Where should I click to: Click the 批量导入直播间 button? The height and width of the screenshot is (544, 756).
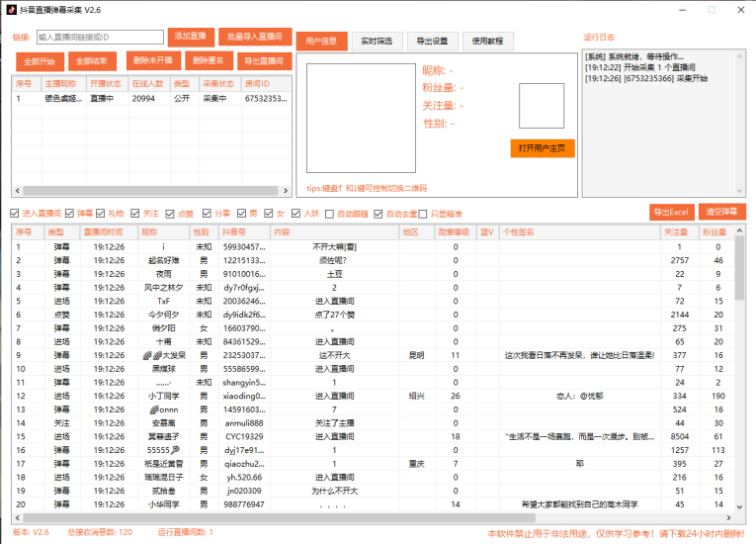[255, 37]
